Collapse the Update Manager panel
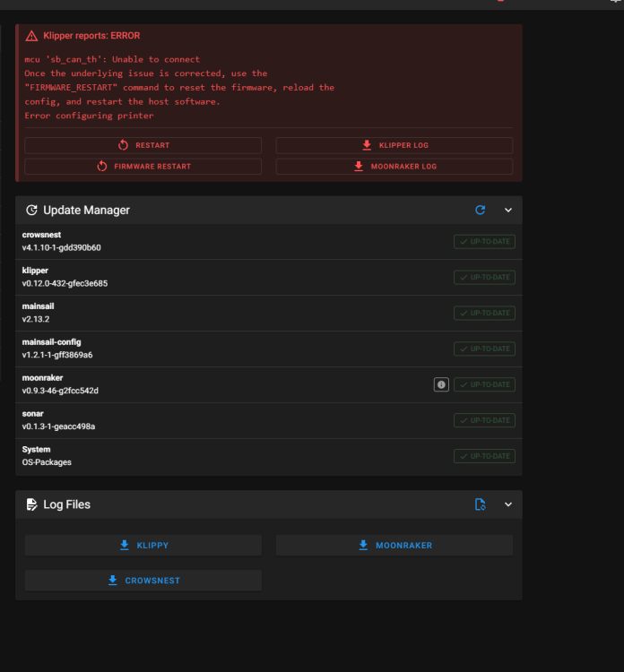 coord(508,210)
